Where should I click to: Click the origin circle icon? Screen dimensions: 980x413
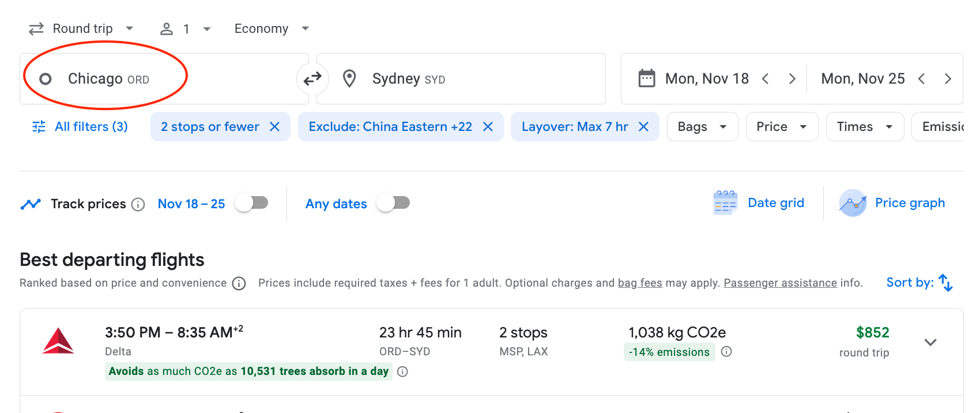pos(46,79)
